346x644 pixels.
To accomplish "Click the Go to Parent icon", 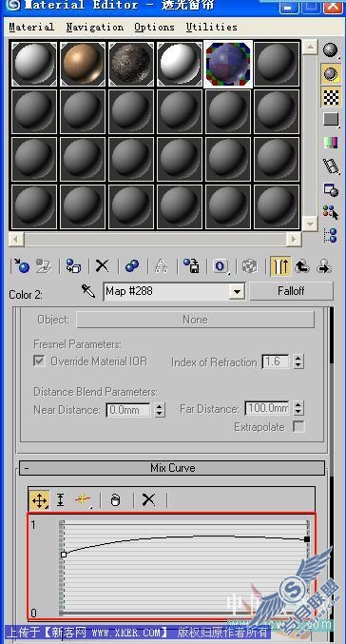I will [302, 266].
